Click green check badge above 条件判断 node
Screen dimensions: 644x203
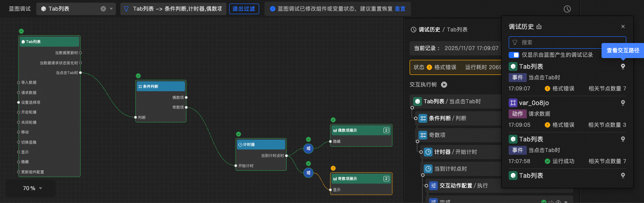pos(138,76)
